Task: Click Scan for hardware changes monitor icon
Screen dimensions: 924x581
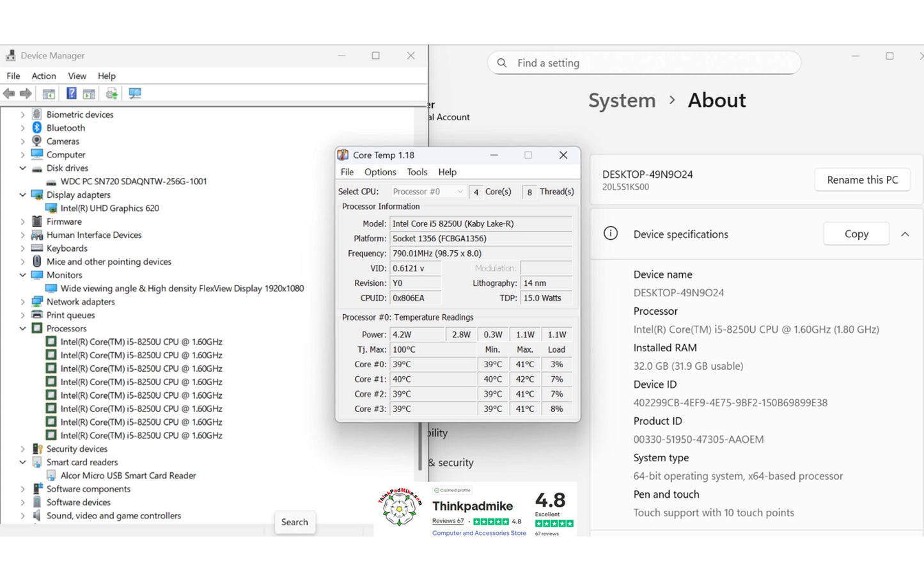Action: [135, 94]
